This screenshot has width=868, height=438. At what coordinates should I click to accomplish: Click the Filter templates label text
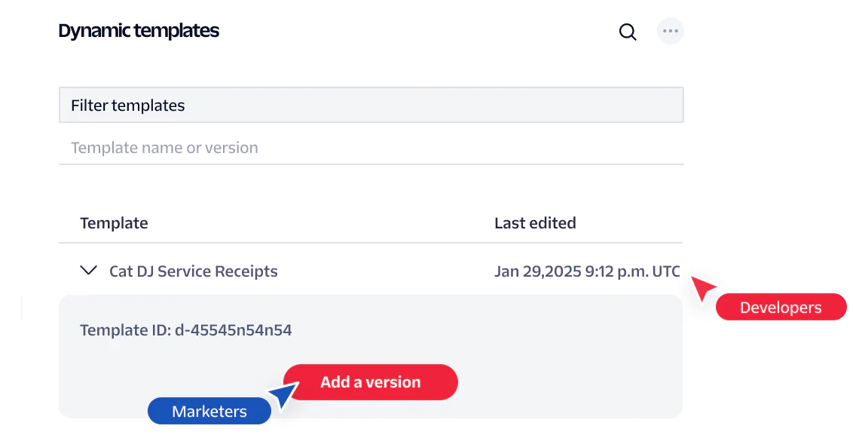click(x=128, y=106)
